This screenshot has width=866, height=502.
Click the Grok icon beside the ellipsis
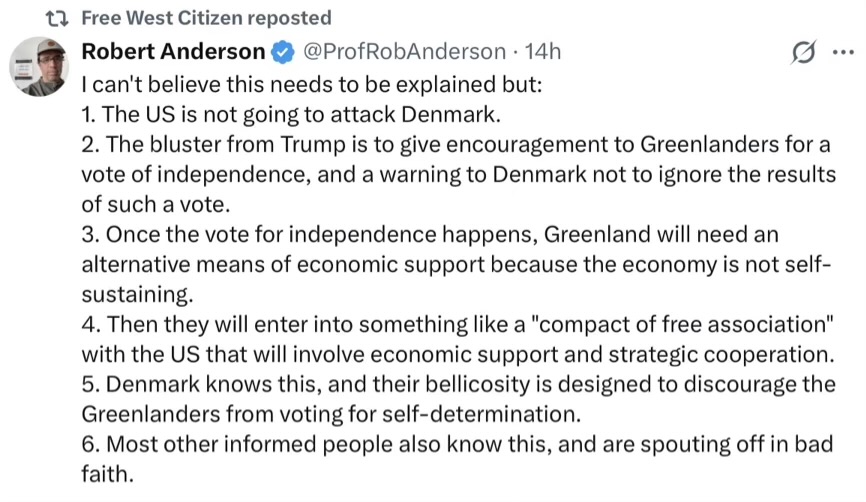click(803, 53)
